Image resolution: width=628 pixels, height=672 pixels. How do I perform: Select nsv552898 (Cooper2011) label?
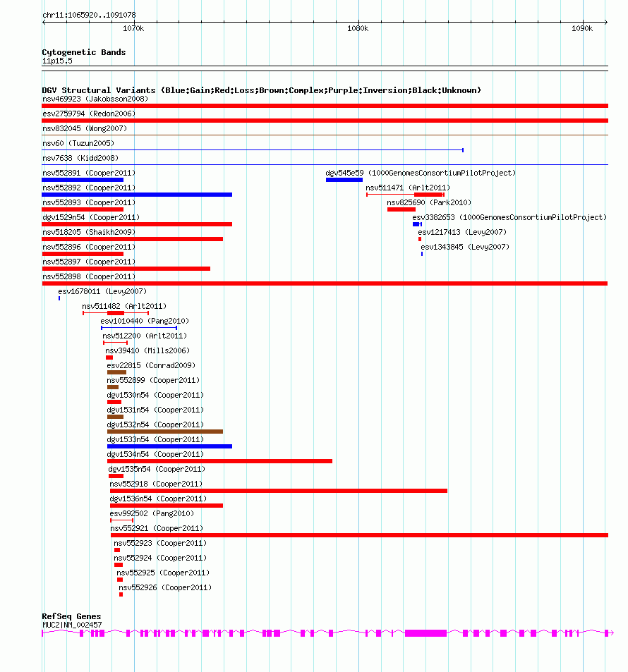pyautogui.click(x=89, y=276)
